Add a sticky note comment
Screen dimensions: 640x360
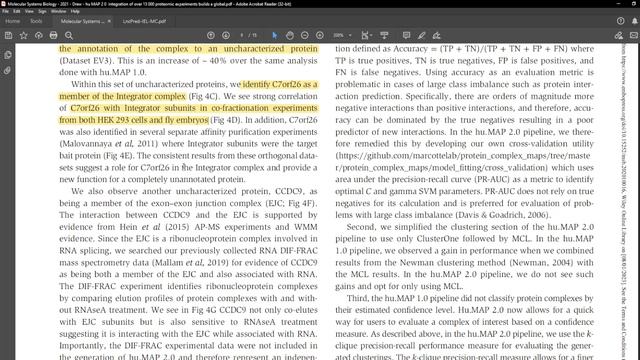pos(406,36)
